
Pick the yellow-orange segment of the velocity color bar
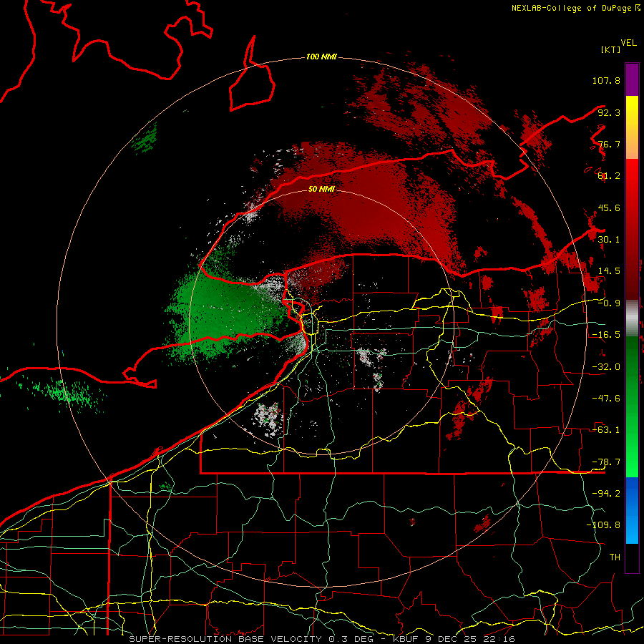click(632, 127)
